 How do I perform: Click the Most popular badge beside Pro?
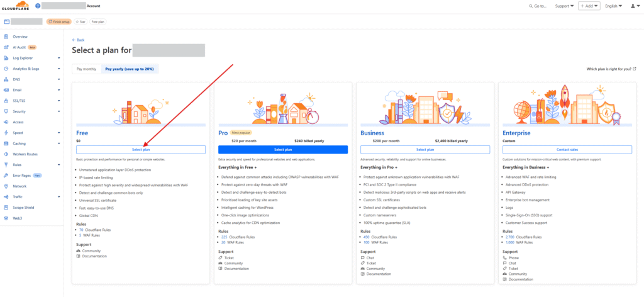[241, 133]
